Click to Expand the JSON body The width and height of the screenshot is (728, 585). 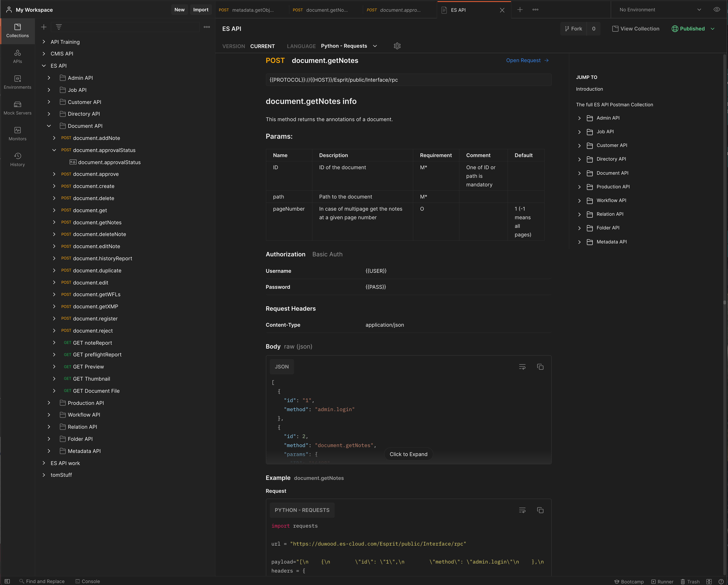[x=408, y=454]
